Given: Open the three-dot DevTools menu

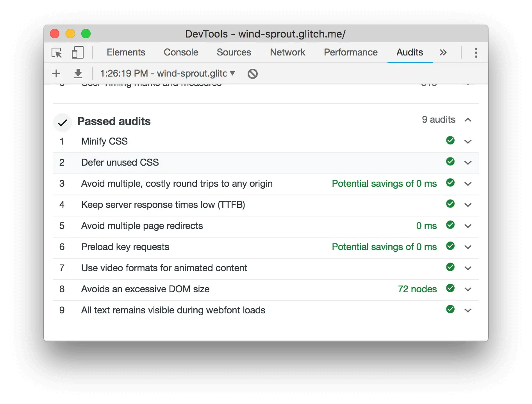Looking at the screenshot, I should click(x=476, y=53).
